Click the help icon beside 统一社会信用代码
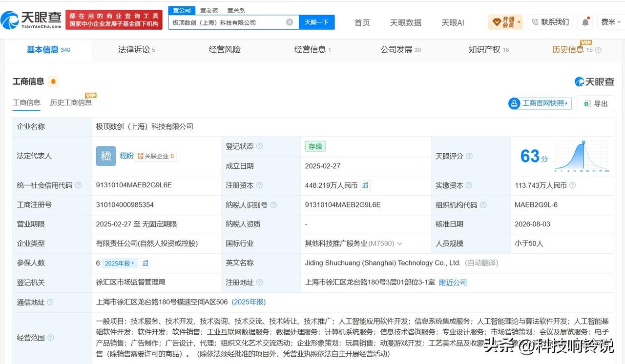 click(79, 185)
